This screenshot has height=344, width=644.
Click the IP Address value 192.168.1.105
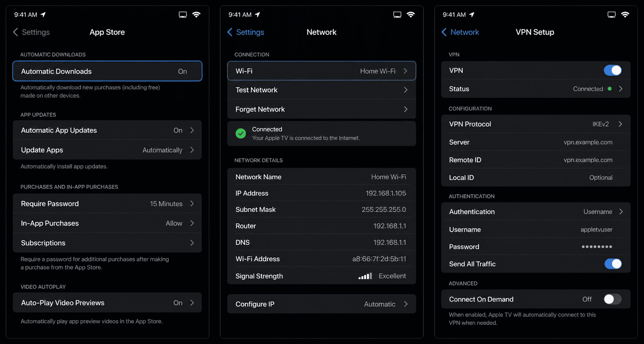coord(386,193)
